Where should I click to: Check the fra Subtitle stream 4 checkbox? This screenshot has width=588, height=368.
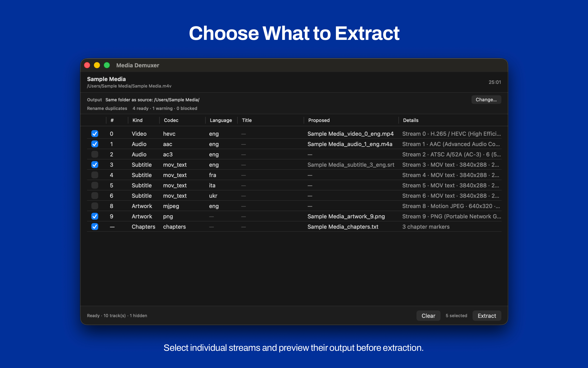[x=95, y=175]
